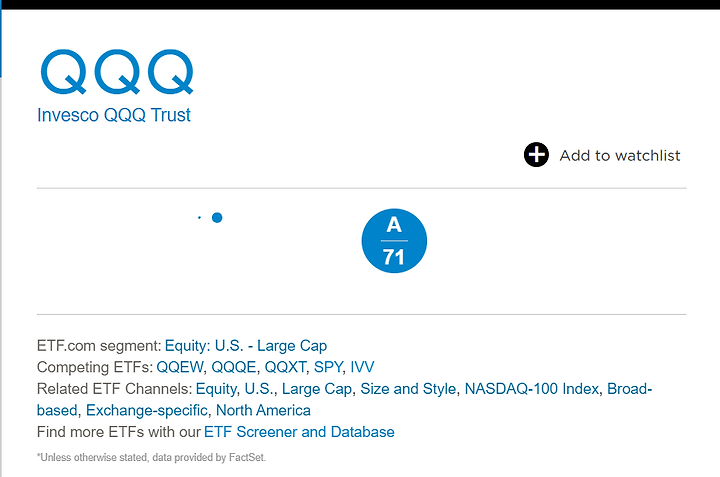This screenshot has height=477, width=720.
Task: Click the blue loading dot indicator
Action: 217,218
